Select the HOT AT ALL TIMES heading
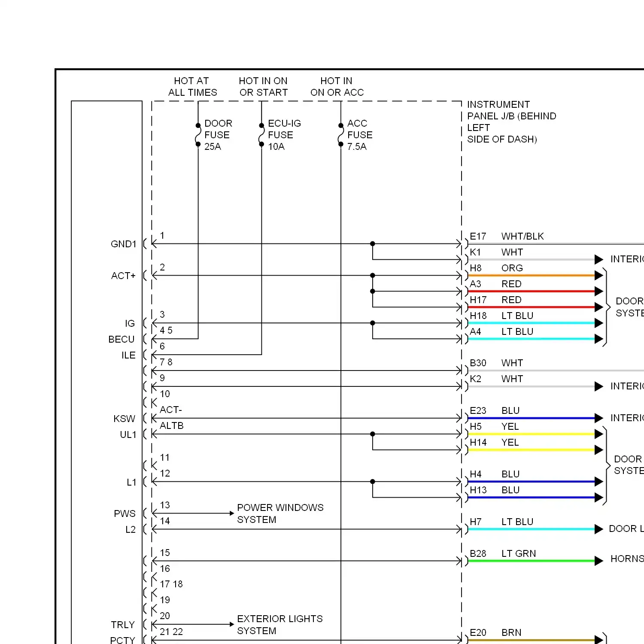This screenshot has height=644, width=644. [192, 87]
